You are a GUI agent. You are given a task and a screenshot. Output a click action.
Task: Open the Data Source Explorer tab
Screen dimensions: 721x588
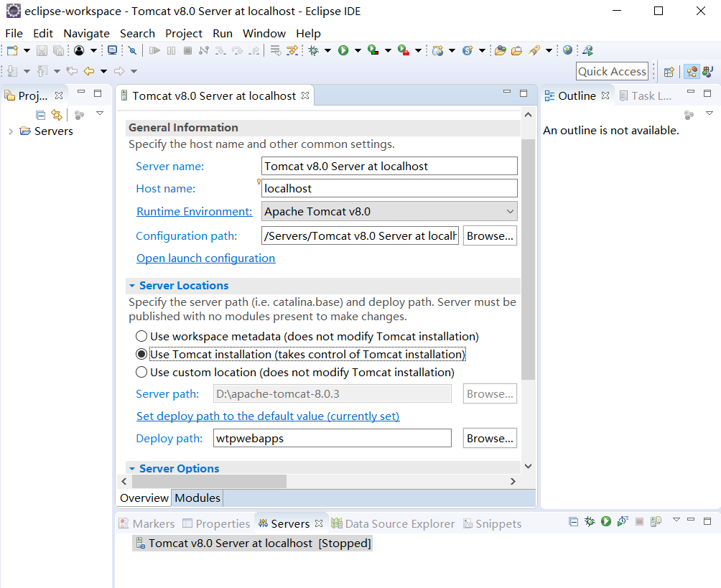[x=393, y=523]
